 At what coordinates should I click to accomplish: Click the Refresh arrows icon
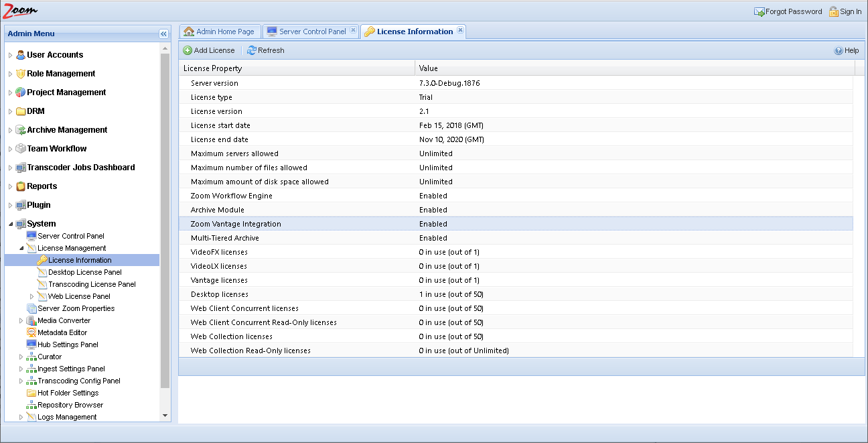click(252, 50)
